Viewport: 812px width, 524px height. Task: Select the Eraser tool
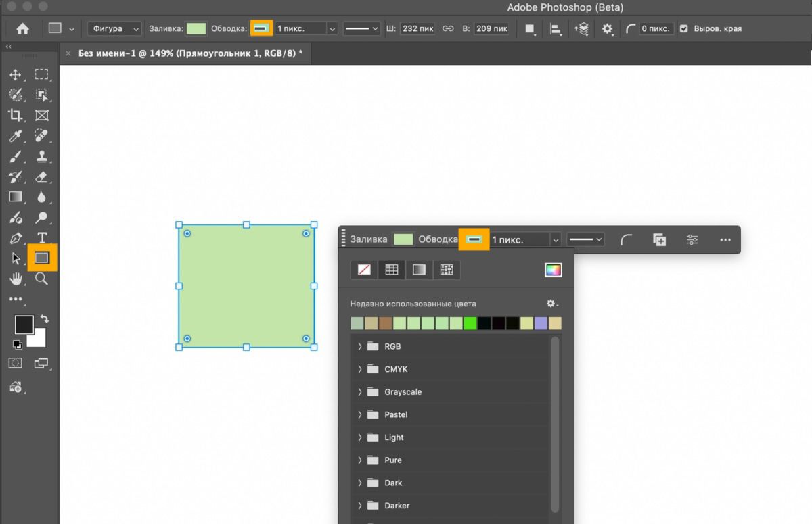[x=42, y=177]
